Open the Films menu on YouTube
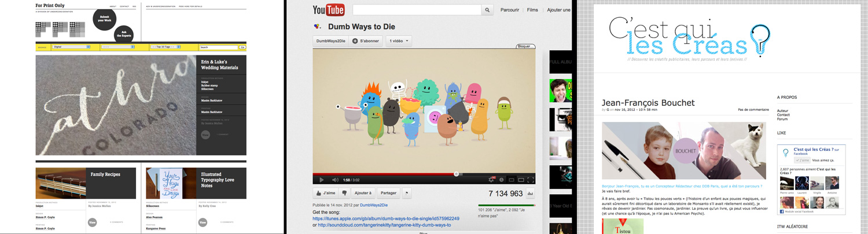868x234 pixels. (x=532, y=10)
